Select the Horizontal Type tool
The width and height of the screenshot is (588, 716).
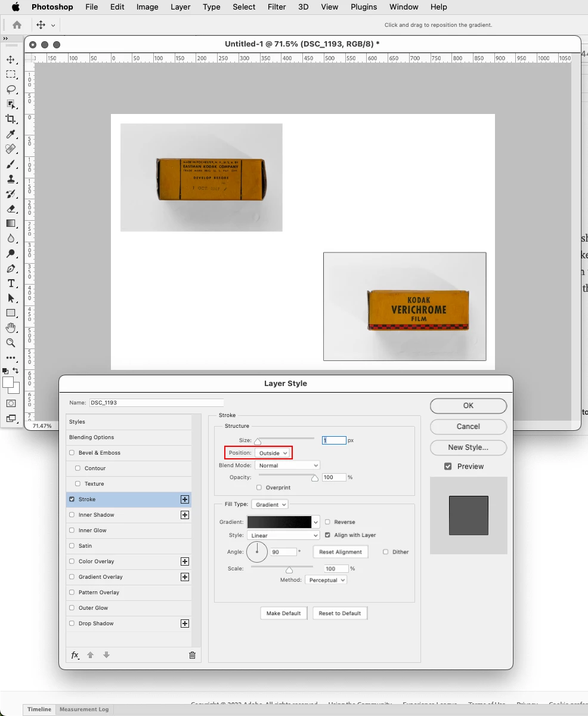click(x=11, y=283)
